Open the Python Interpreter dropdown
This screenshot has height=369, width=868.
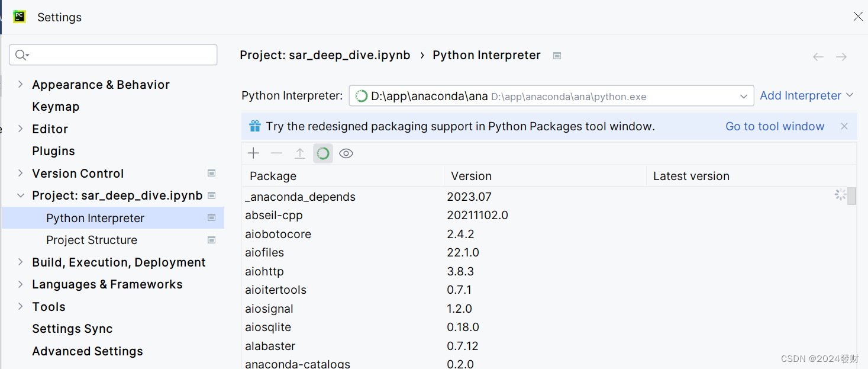tap(744, 96)
